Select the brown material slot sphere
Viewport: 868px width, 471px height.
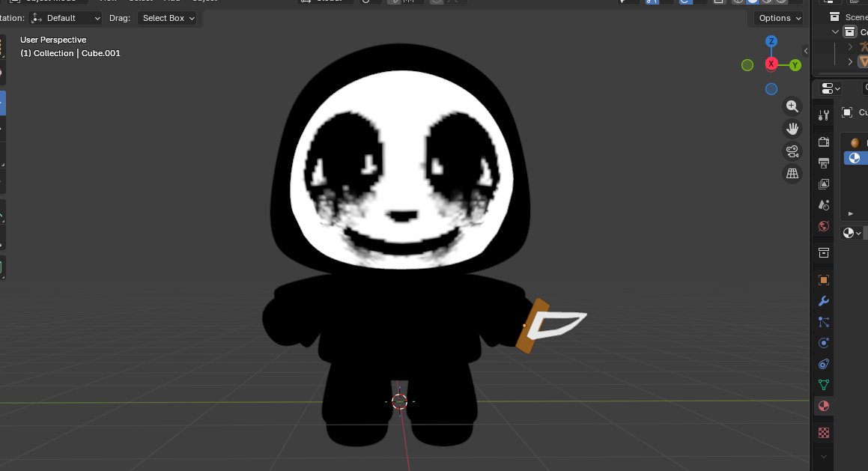coord(855,143)
